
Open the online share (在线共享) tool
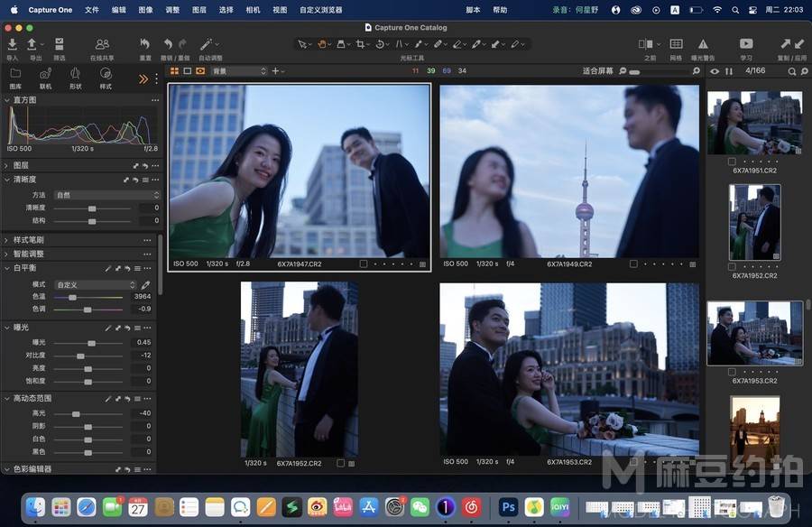click(x=102, y=44)
